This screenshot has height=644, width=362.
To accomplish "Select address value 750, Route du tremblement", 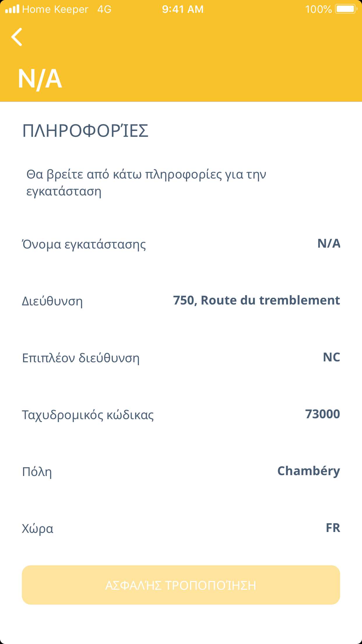I will [x=256, y=300].
